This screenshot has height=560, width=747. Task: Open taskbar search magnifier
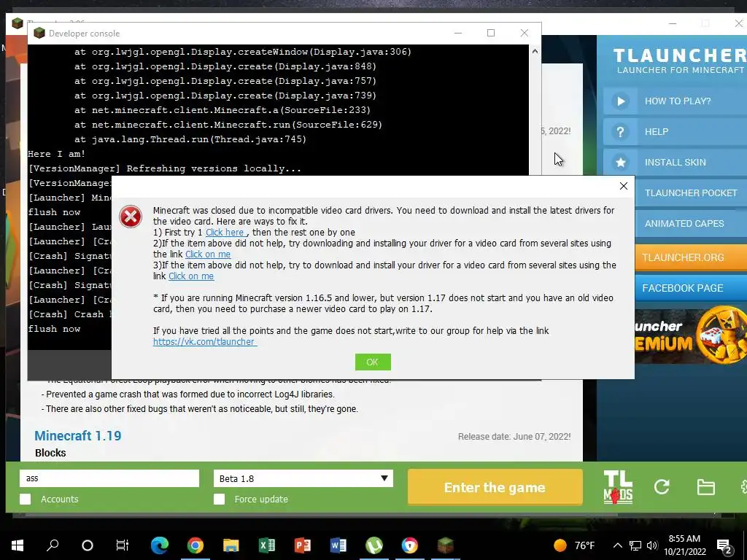click(x=53, y=545)
